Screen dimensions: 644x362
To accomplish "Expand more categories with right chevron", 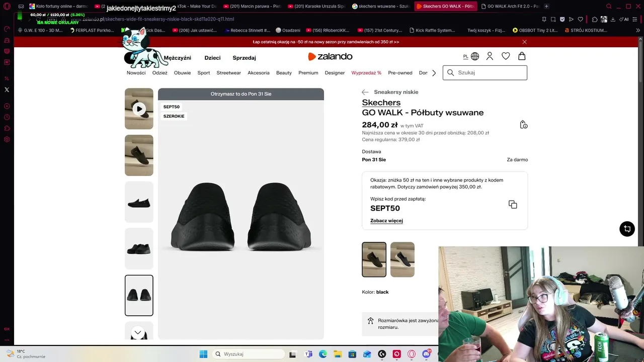I will click(x=434, y=73).
